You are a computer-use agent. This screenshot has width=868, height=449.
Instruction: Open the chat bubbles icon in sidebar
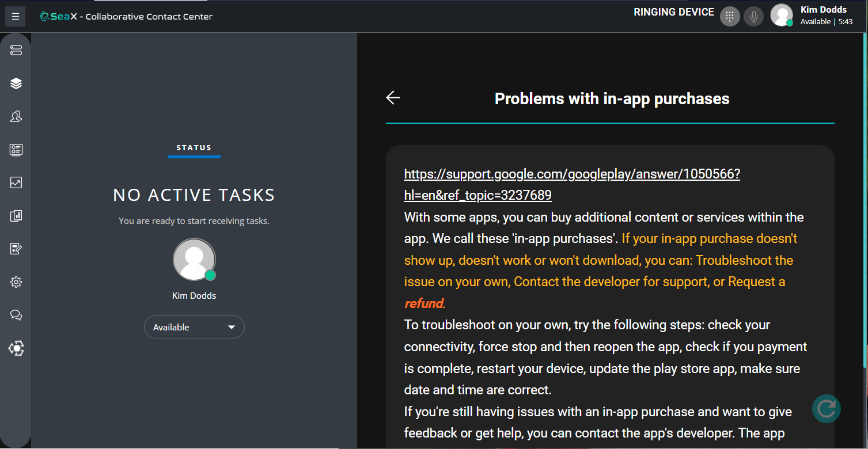pyautogui.click(x=16, y=315)
